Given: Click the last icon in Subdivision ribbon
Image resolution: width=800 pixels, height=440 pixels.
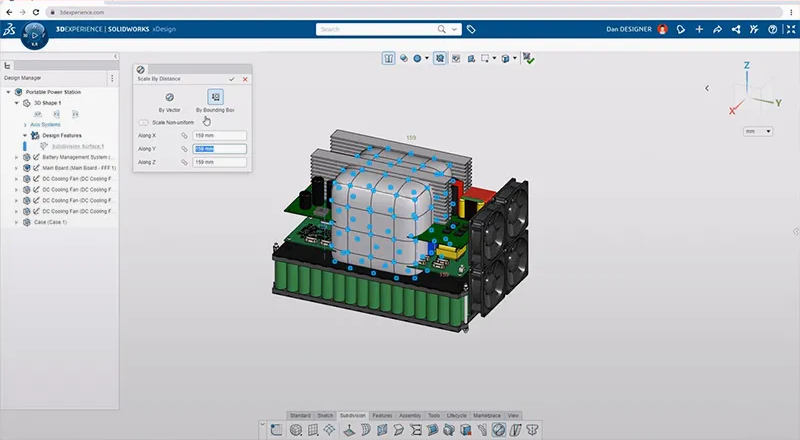Looking at the screenshot, I should tap(532, 430).
